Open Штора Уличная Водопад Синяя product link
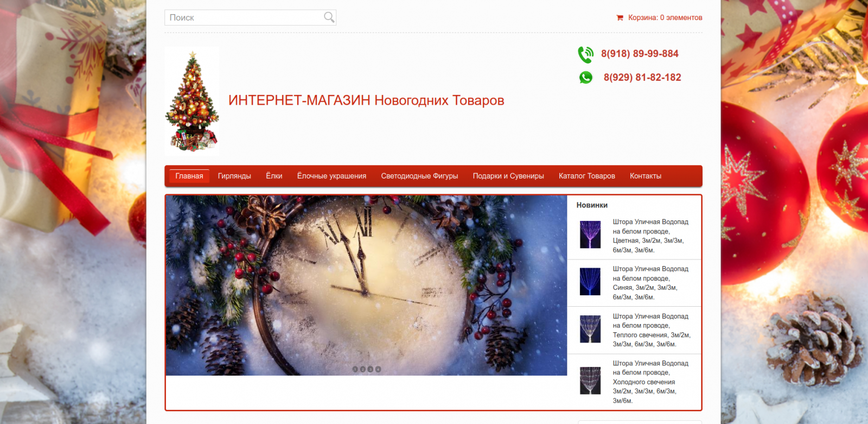Viewport: 868px width, 424px height. point(650,283)
